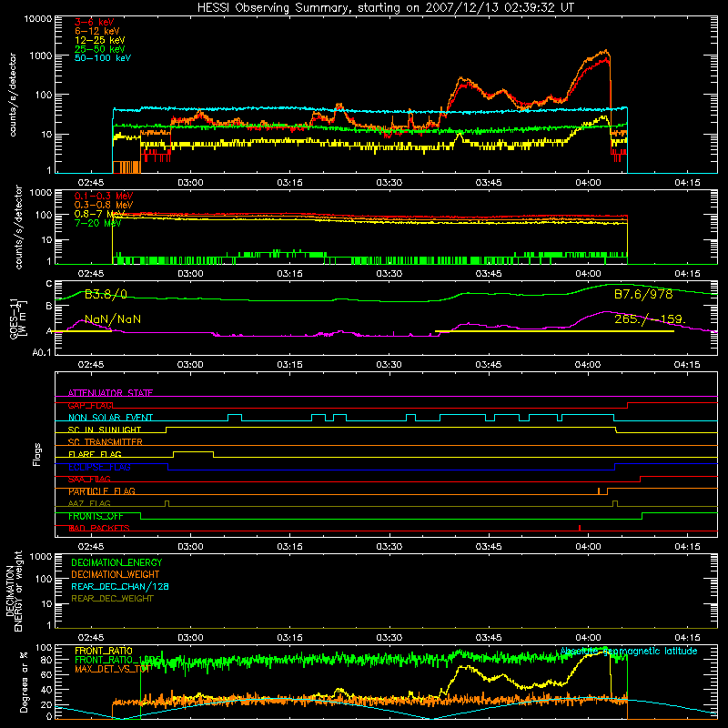Click the REAR_DEC_CHAN/128 legend label

tap(120, 587)
